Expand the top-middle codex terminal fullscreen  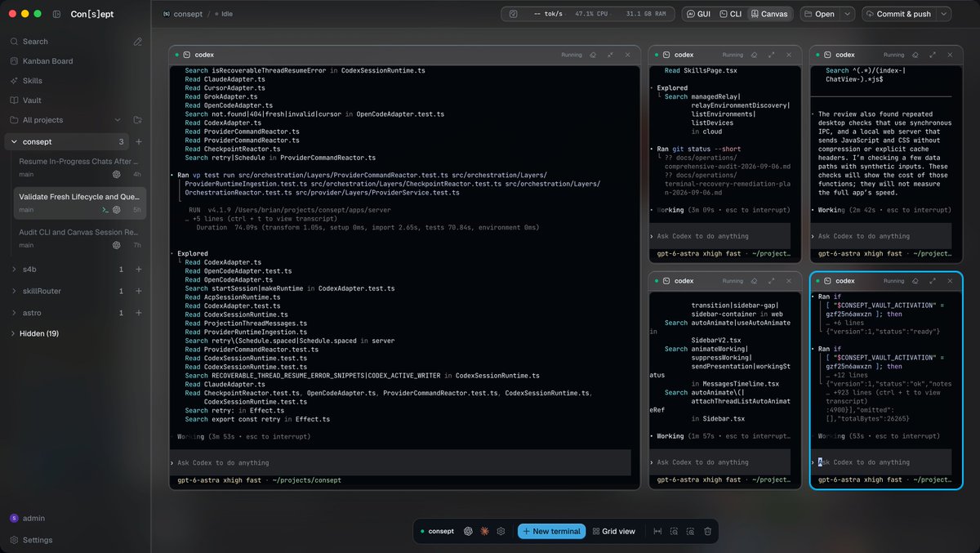pos(770,55)
